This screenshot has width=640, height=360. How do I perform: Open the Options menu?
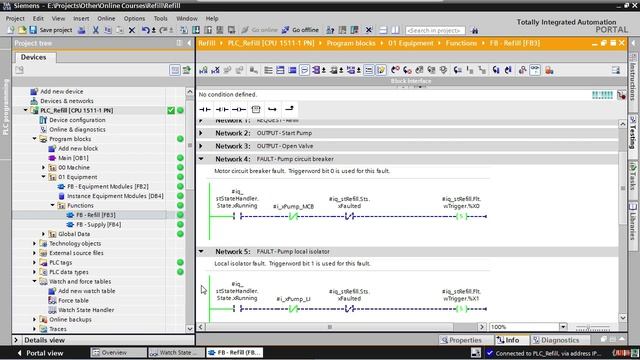pyautogui.click(x=134, y=18)
